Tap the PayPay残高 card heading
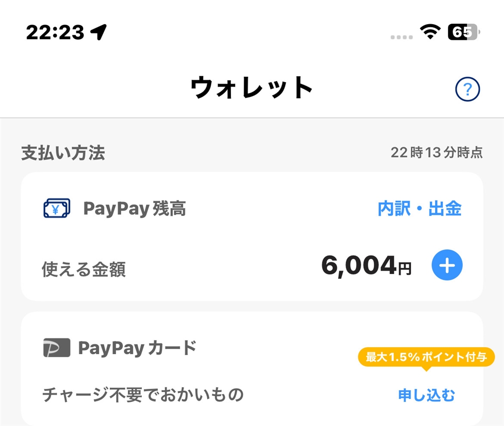 [x=134, y=209]
